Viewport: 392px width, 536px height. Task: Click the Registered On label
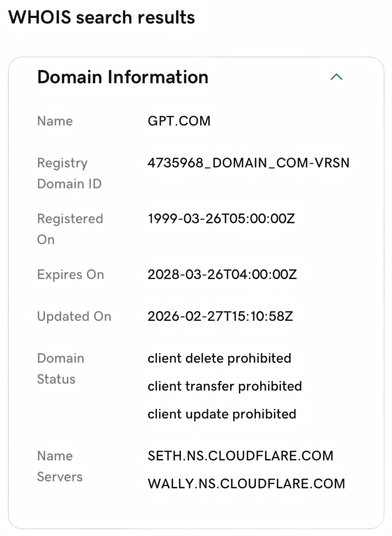coord(70,229)
